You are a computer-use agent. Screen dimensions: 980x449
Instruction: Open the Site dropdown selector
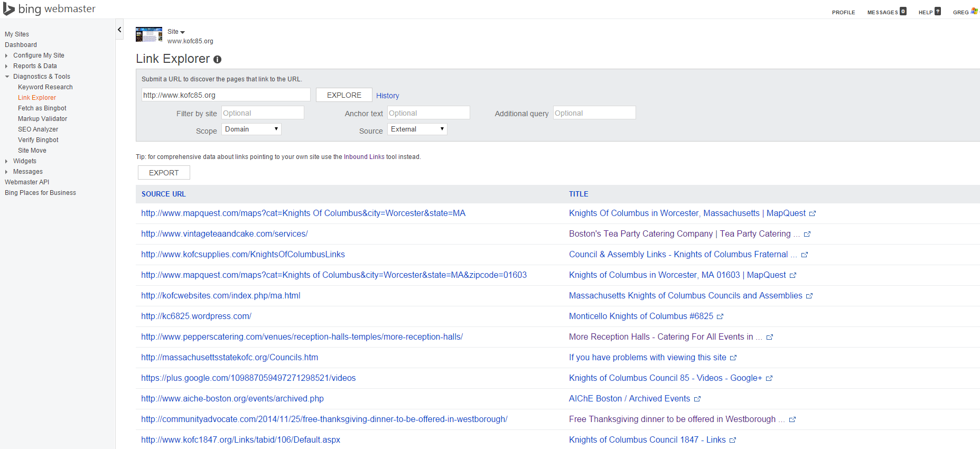pyautogui.click(x=176, y=32)
